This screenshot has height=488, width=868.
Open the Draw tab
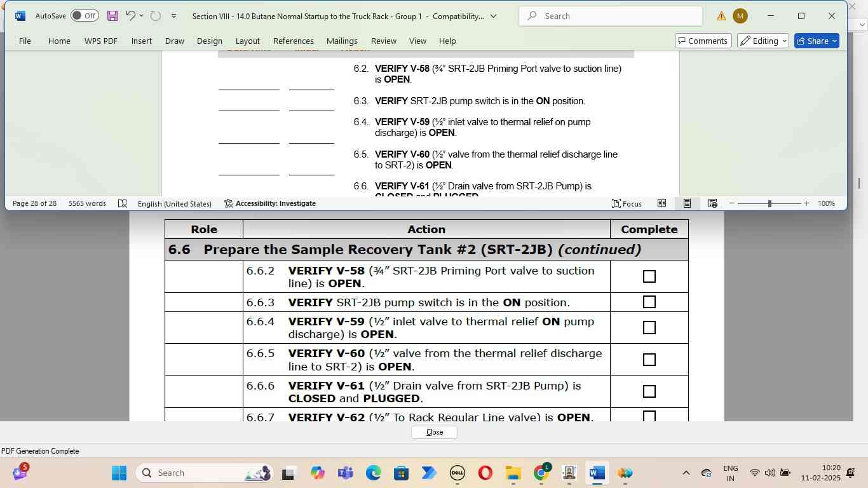[x=175, y=41]
